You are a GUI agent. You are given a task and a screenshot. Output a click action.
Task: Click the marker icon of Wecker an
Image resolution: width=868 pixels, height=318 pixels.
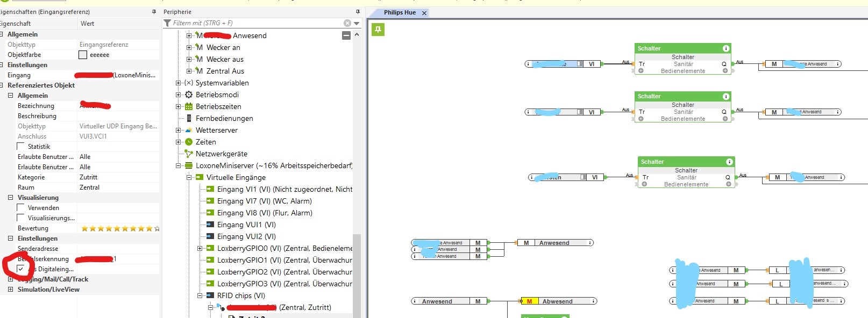[x=199, y=47]
